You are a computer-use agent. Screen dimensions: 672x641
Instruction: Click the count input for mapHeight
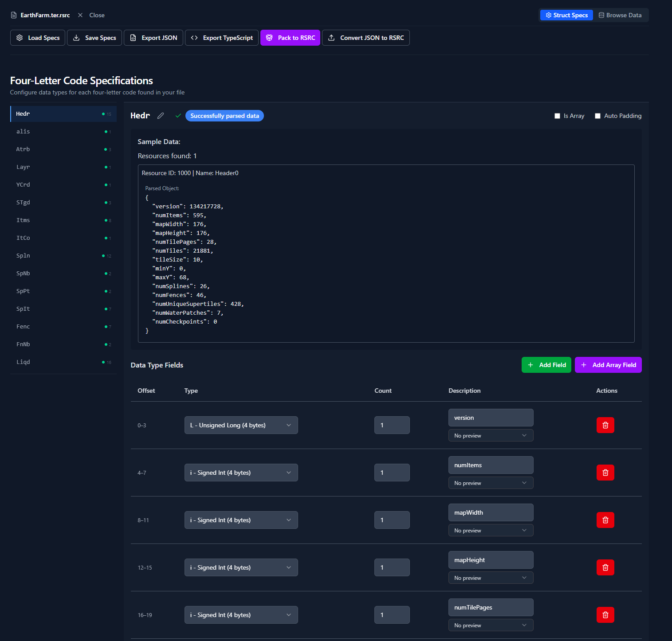(392, 567)
